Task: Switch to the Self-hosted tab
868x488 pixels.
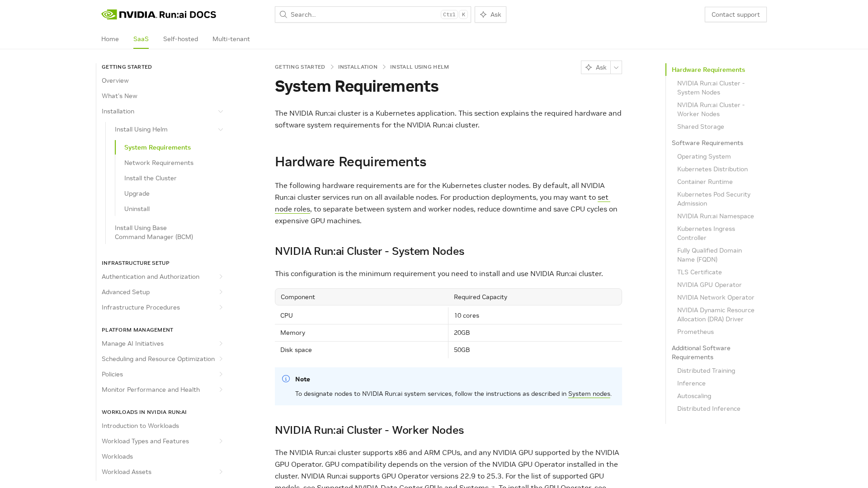Action: [x=180, y=39]
